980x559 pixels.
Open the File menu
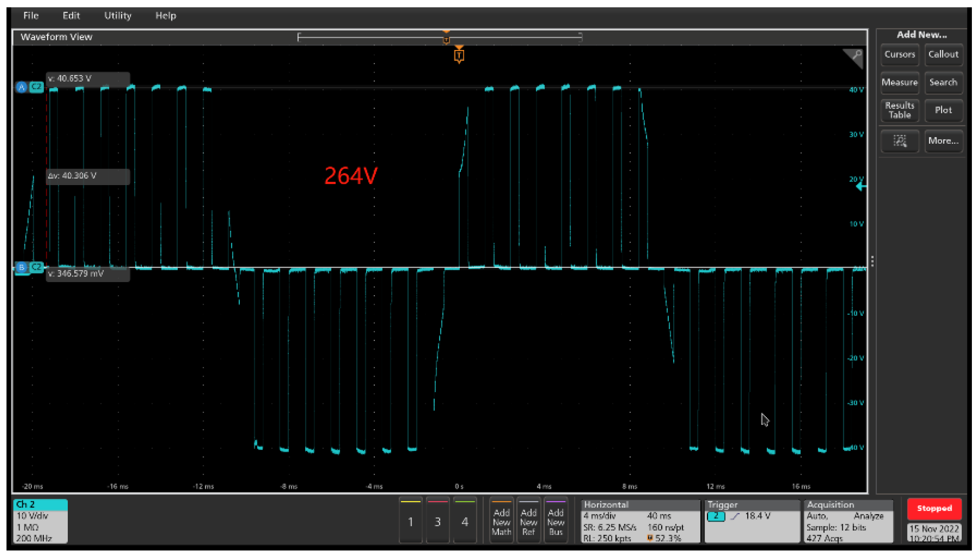click(31, 16)
